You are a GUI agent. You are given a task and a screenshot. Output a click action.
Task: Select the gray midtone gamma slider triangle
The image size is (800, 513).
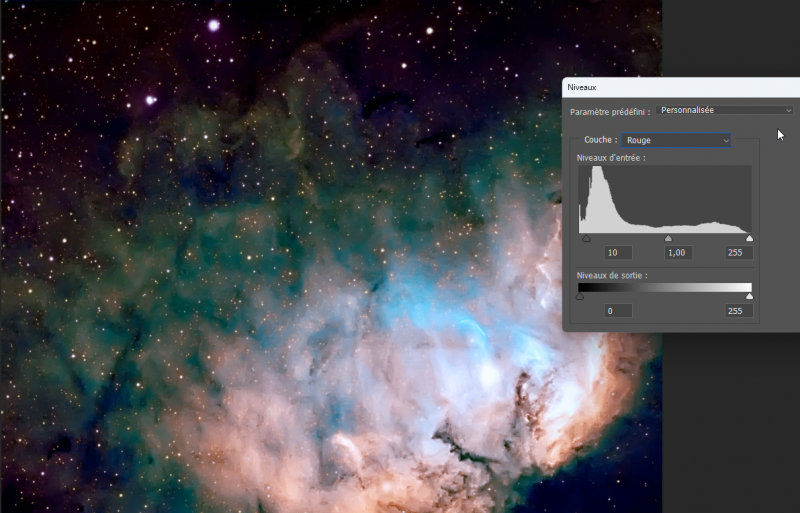[x=668, y=238]
